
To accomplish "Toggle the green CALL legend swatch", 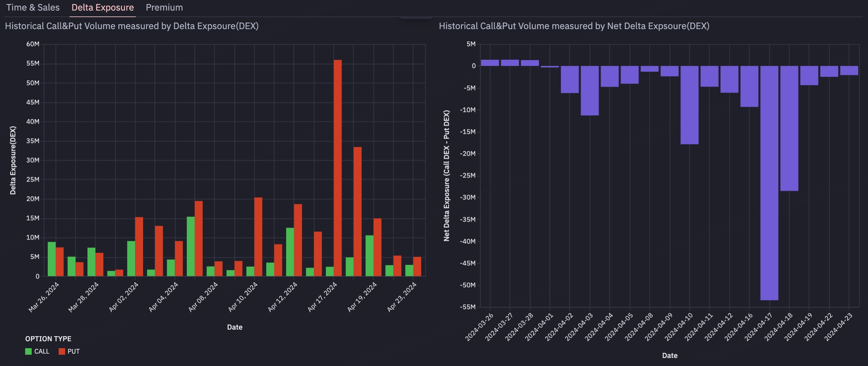I will [x=28, y=351].
